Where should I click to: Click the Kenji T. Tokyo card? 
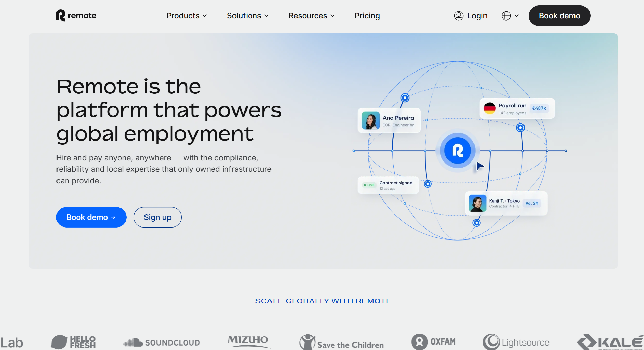click(x=506, y=203)
